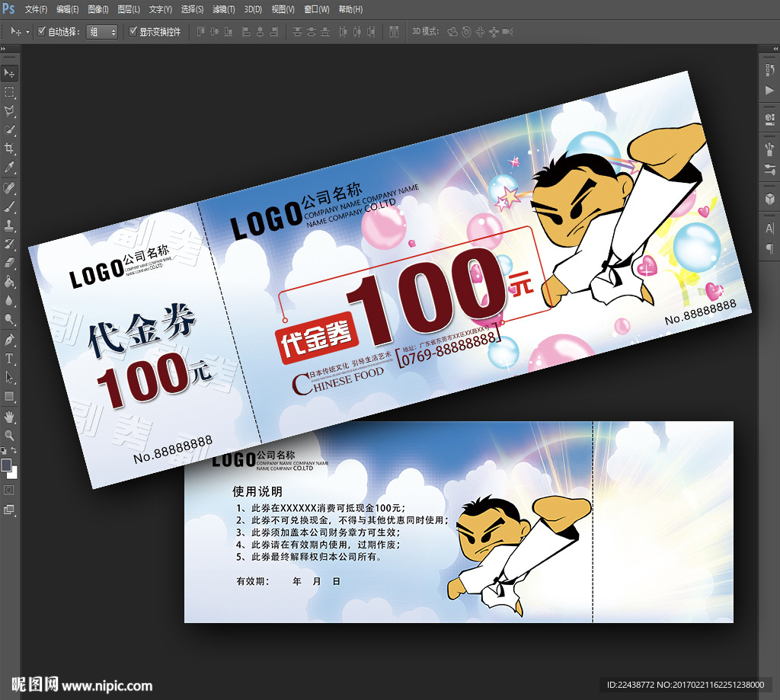Open the 文字(Y) menu
Screen dimensions: 780x700
[160, 9]
